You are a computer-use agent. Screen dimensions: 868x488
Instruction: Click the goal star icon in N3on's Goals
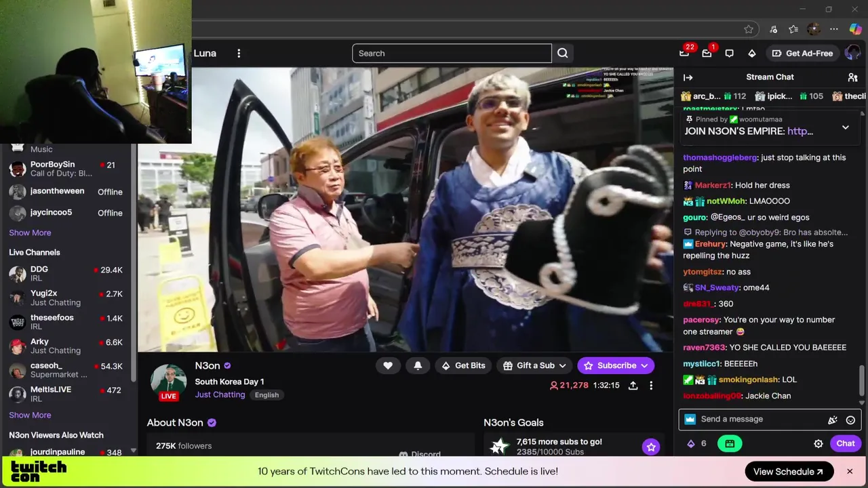point(651,447)
